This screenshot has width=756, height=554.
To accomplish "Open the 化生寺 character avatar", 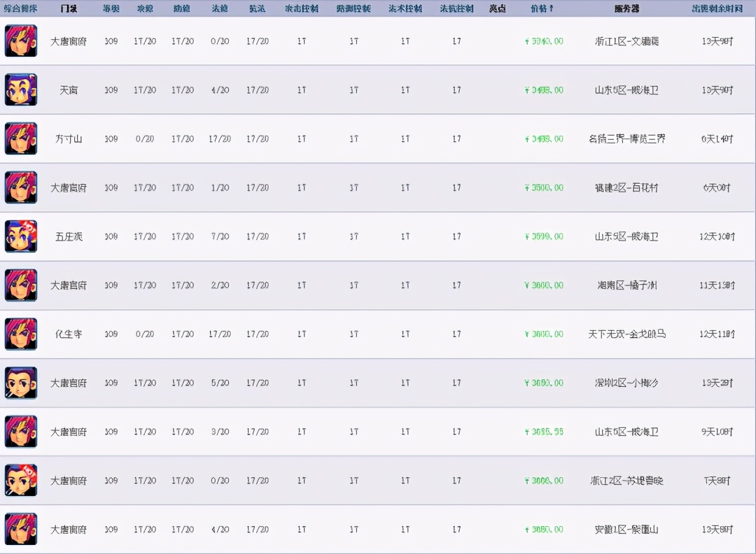I will [x=21, y=334].
